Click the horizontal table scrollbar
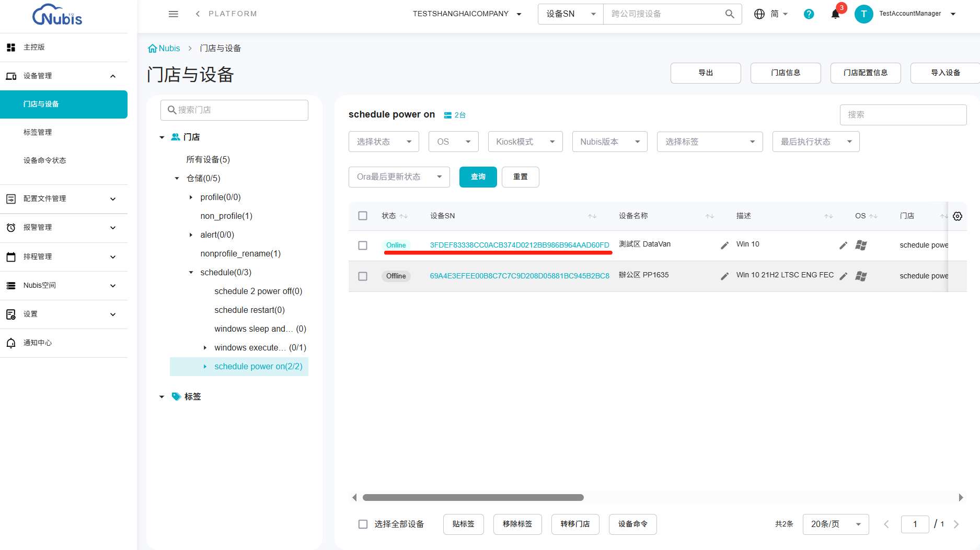This screenshot has height=550, width=980. [x=473, y=498]
